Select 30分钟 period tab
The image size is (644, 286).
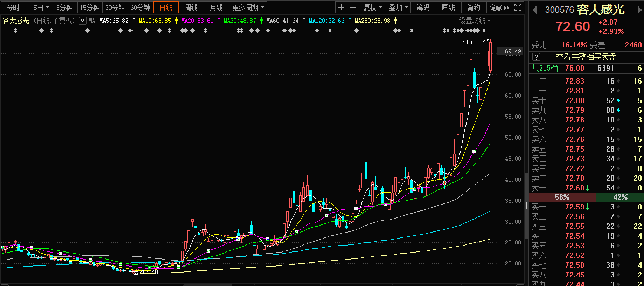coord(115,8)
